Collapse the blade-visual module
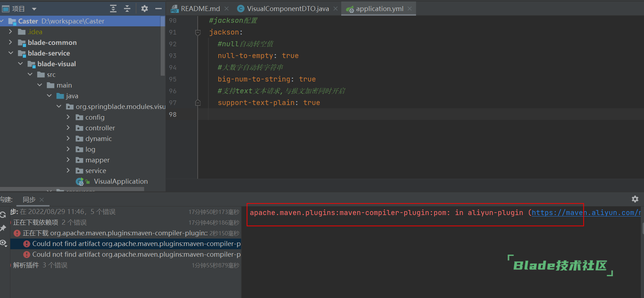This screenshot has width=644, height=298. (x=20, y=64)
